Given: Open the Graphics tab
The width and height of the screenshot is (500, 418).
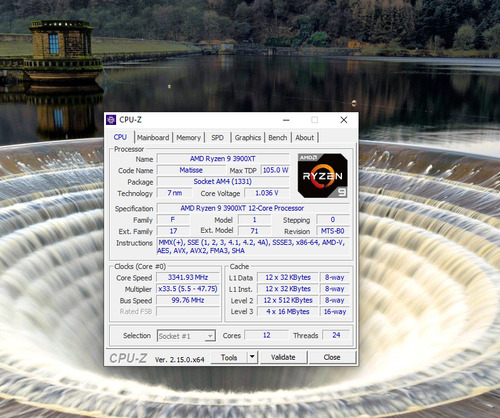Looking at the screenshot, I should point(248,138).
